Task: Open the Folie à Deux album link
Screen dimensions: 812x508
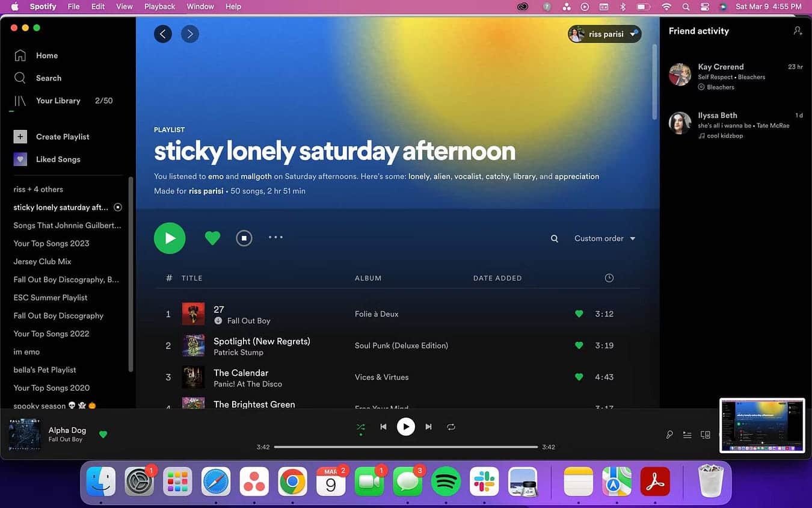Action: pos(377,314)
